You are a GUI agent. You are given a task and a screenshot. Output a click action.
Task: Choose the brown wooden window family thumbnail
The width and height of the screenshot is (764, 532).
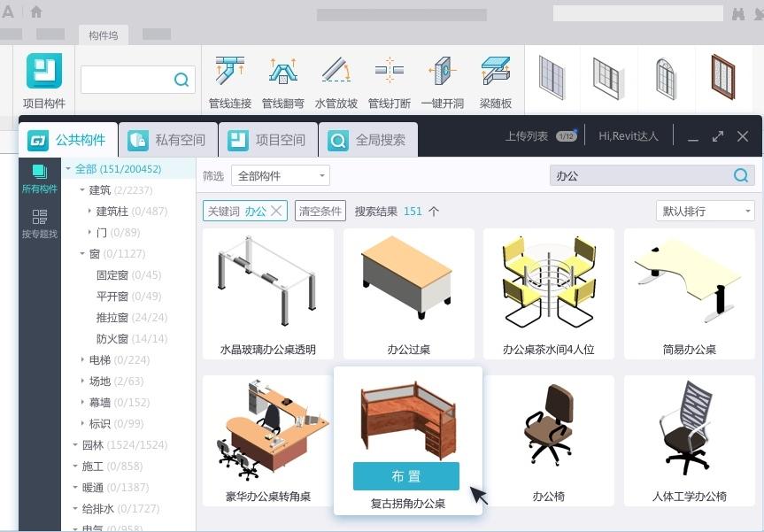(x=723, y=77)
